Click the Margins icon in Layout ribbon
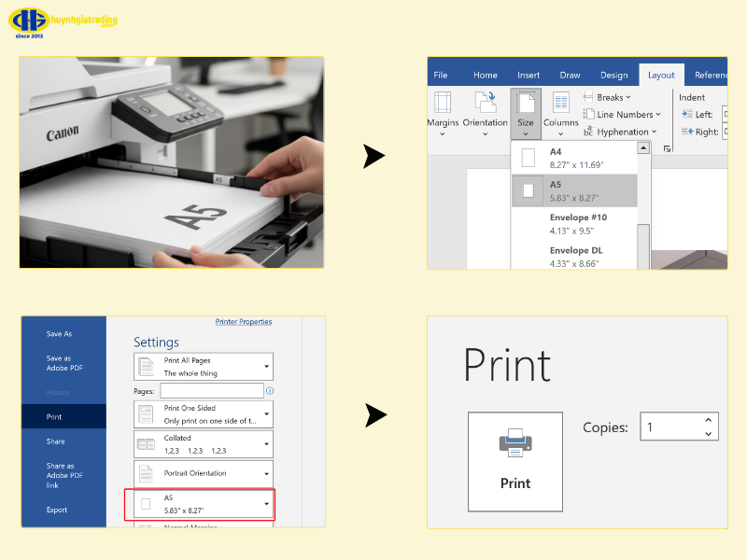747x560 pixels. (443, 103)
